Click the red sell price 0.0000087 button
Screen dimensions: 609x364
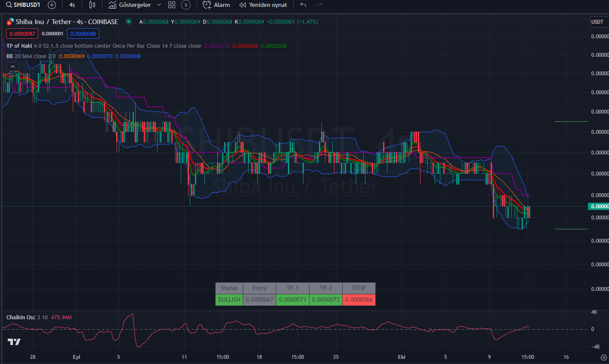(x=22, y=34)
